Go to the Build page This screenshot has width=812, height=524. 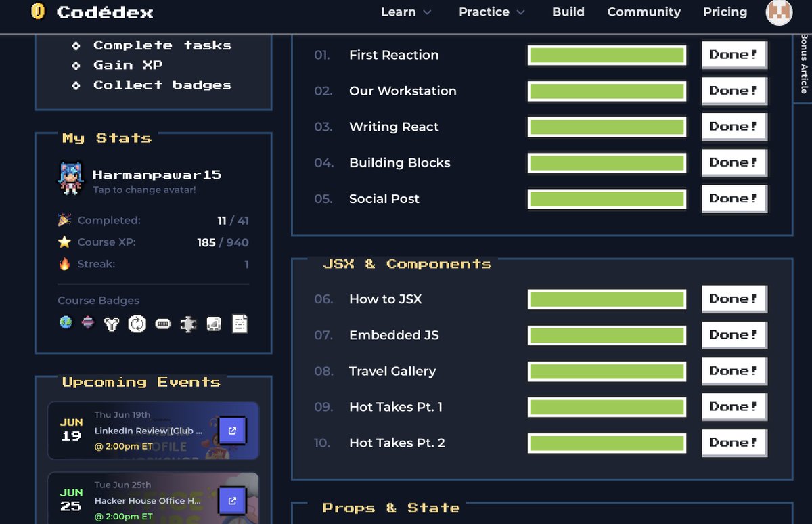568,12
